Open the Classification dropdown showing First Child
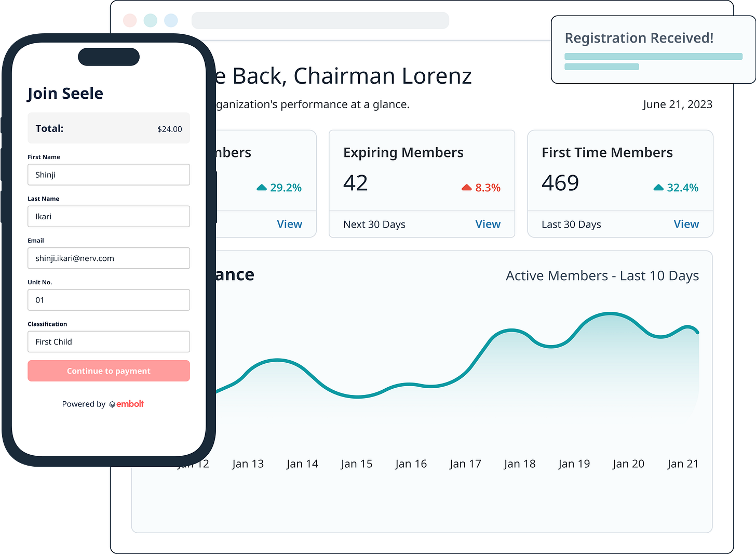The width and height of the screenshot is (756, 554). click(109, 341)
